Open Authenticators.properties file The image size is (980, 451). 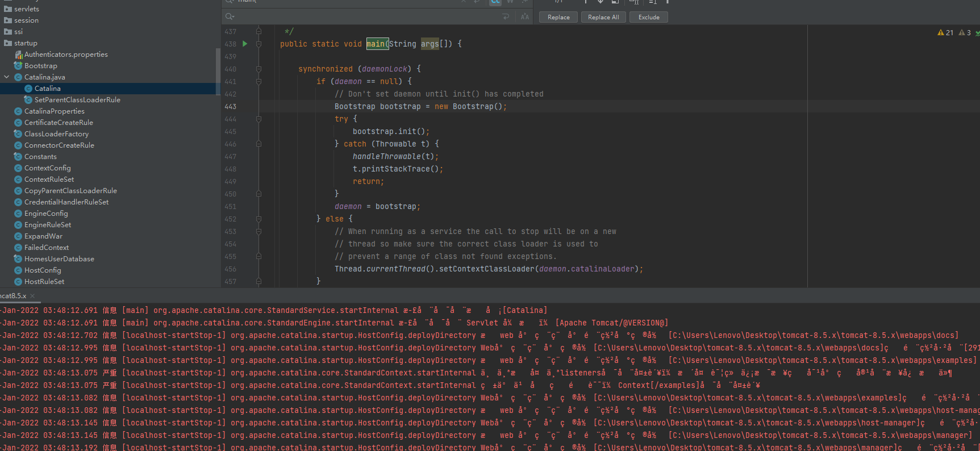click(x=66, y=55)
